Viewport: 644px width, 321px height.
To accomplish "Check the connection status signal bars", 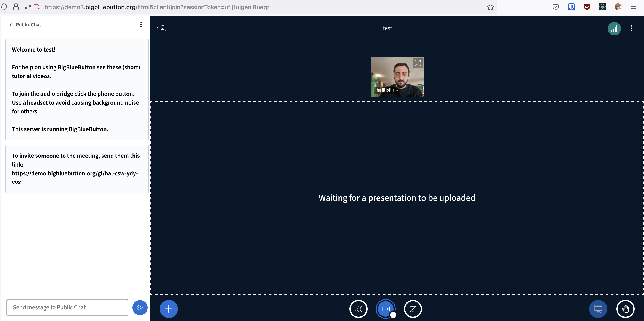I will click(x=615, y=28).
